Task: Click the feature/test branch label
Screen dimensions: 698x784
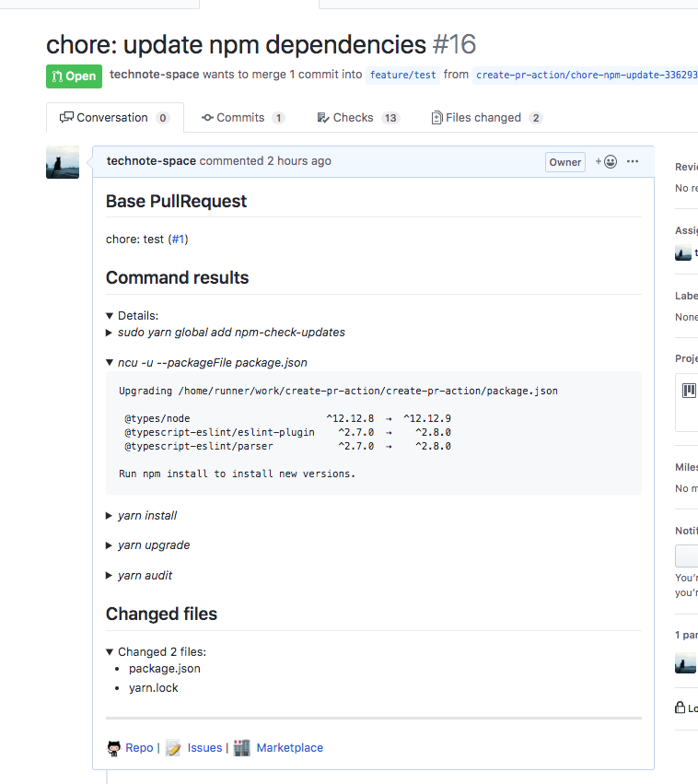Action: [402, 75]
